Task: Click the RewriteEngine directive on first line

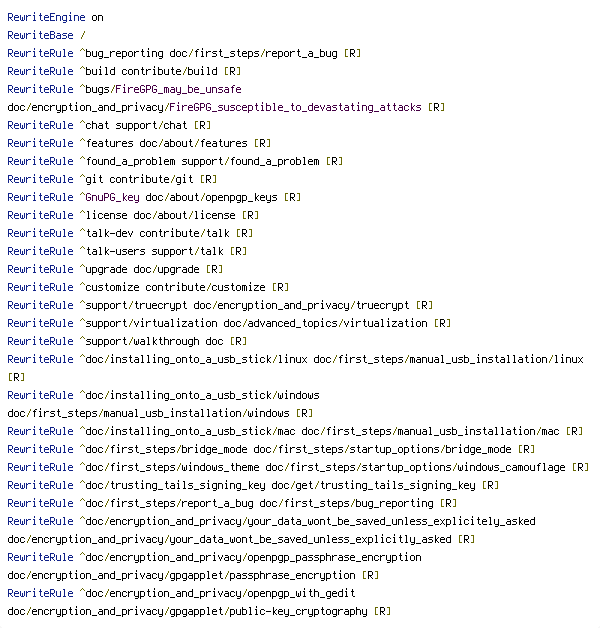Action: coord(40,17)
